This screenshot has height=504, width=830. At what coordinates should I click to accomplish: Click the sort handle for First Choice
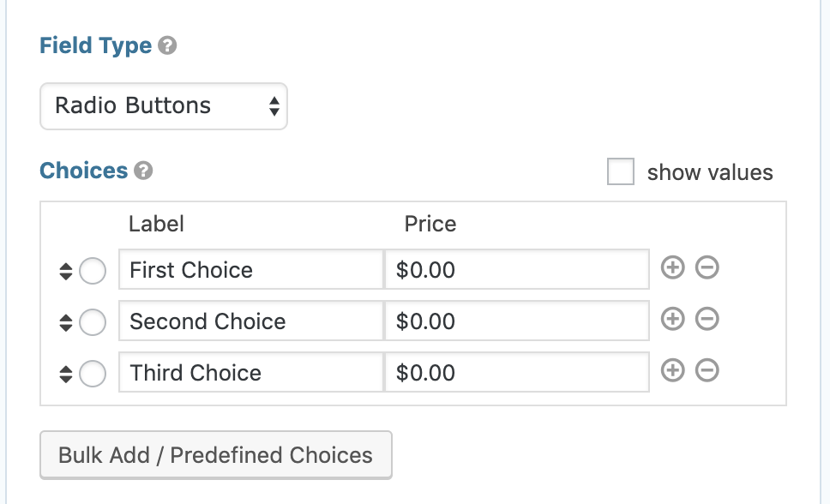[x=66, y=271]
